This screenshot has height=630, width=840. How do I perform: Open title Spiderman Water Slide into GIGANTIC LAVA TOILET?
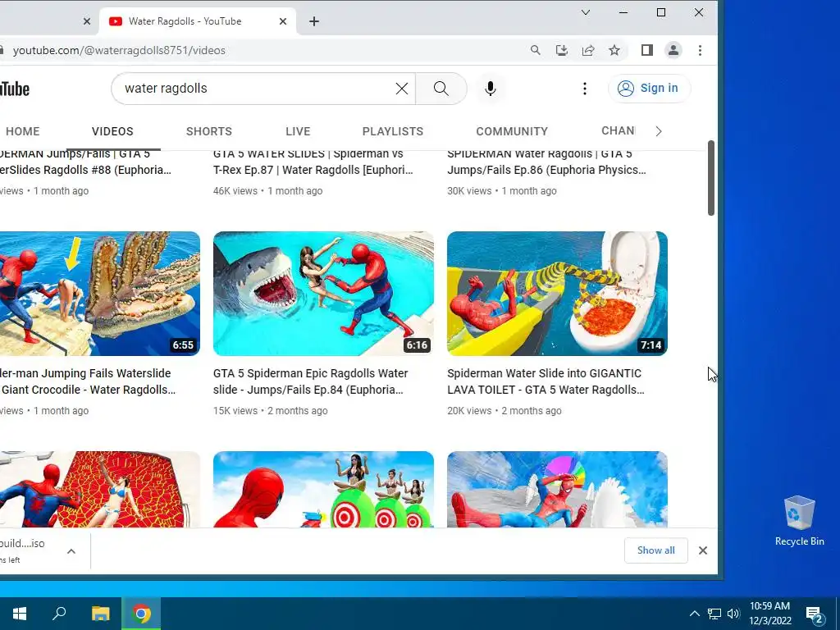pos(546,381)
